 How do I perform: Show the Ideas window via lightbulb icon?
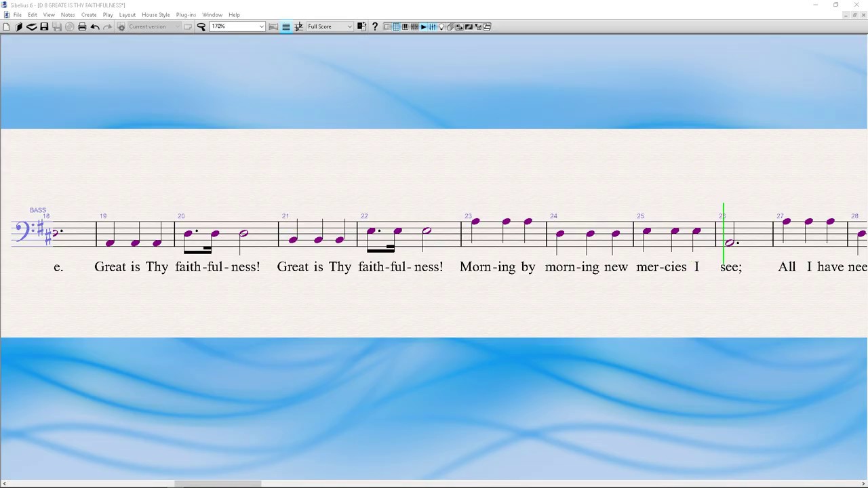click(441, 26)
